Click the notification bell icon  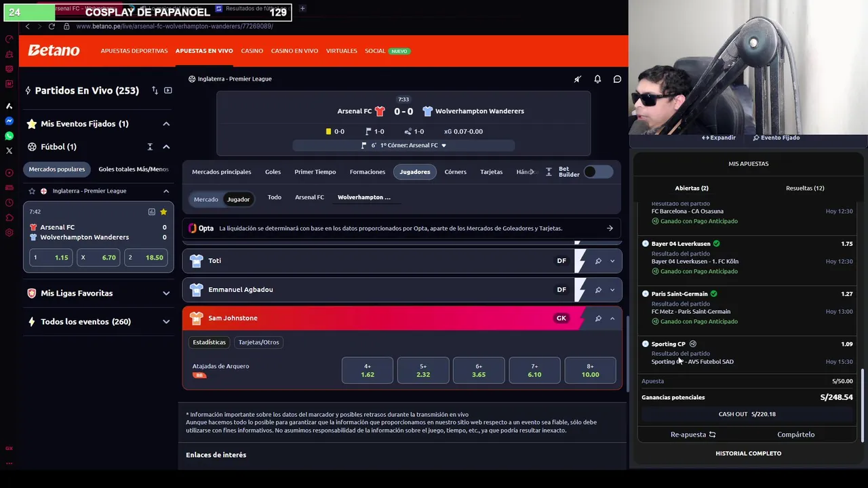597,79
